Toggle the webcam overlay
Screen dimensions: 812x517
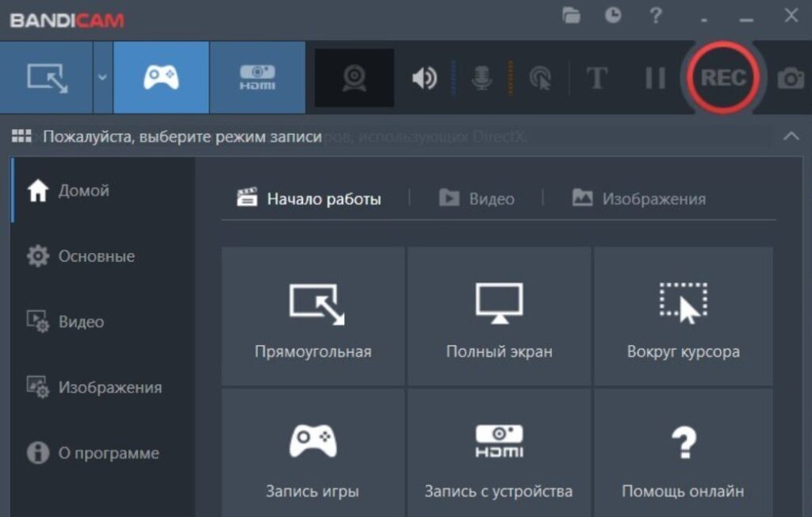[x=354, y=78]
